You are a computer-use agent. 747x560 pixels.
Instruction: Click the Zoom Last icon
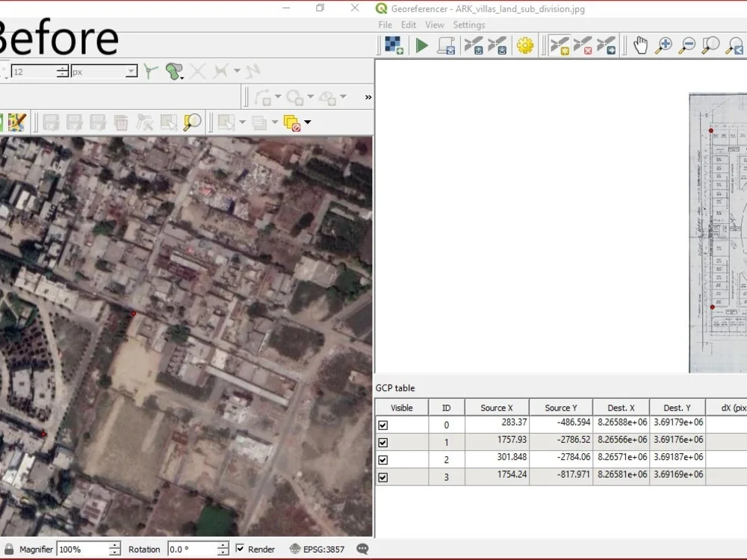(734, 46)
